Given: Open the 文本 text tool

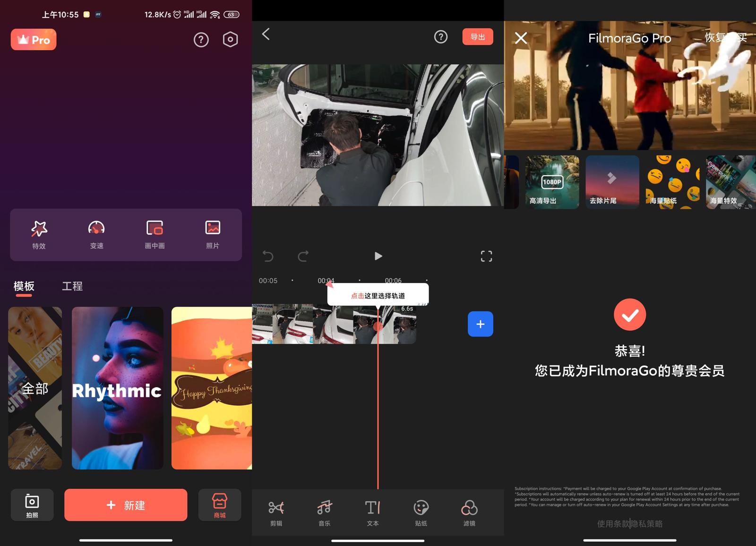Looking at the screenshot, I should tap(373, 513).
